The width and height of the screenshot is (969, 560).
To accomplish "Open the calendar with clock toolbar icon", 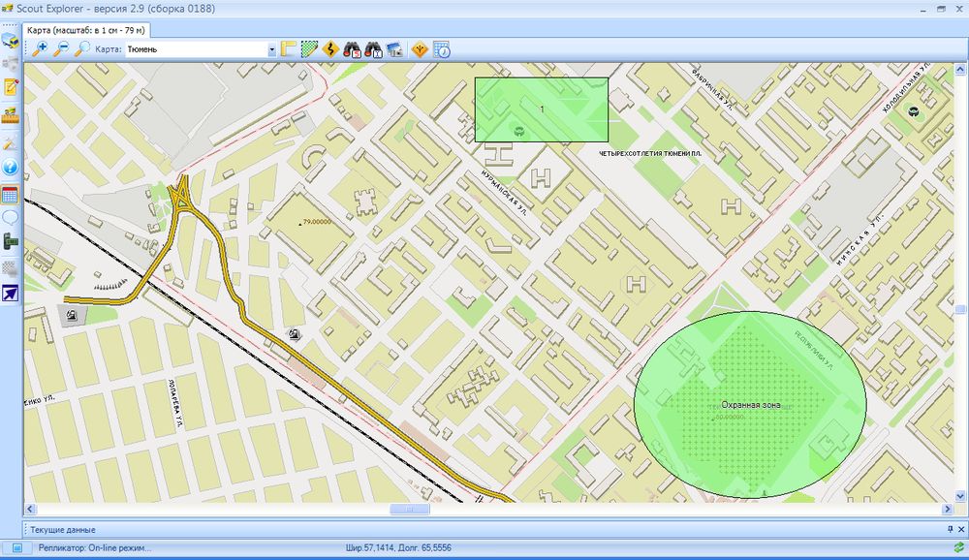I will (442, 49).
